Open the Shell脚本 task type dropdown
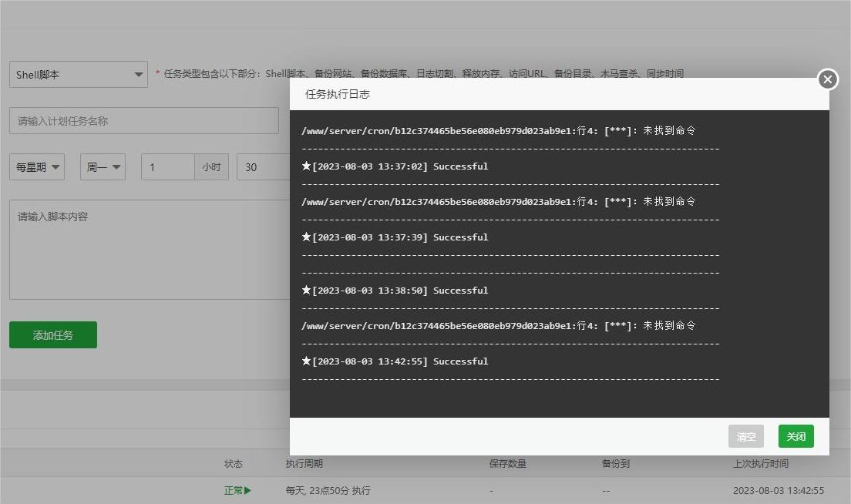The height and width of the screenshot is (504, 851). pos(79,74)
